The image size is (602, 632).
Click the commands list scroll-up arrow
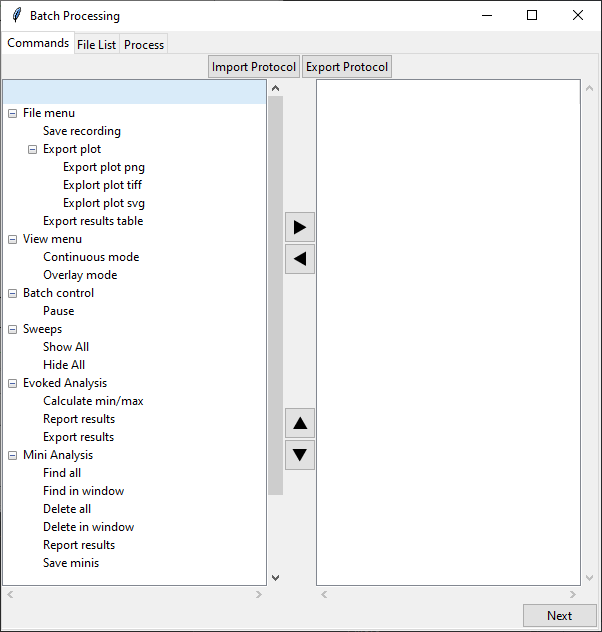[x=276, y=88]
